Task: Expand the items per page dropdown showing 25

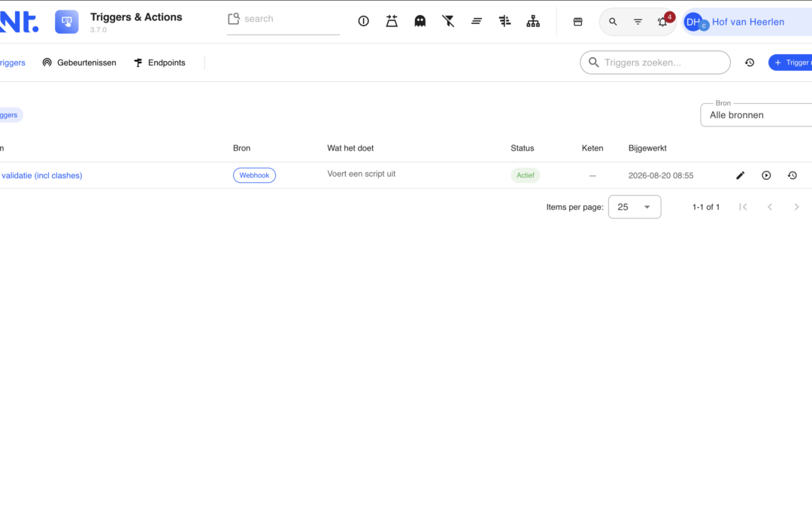Action: coord(635,207)
